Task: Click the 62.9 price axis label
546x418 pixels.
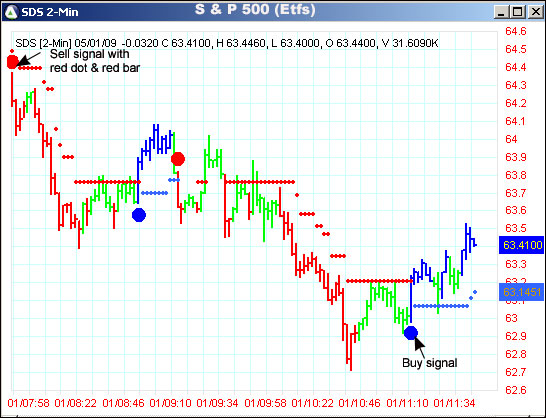Action: tap(516, 336)
